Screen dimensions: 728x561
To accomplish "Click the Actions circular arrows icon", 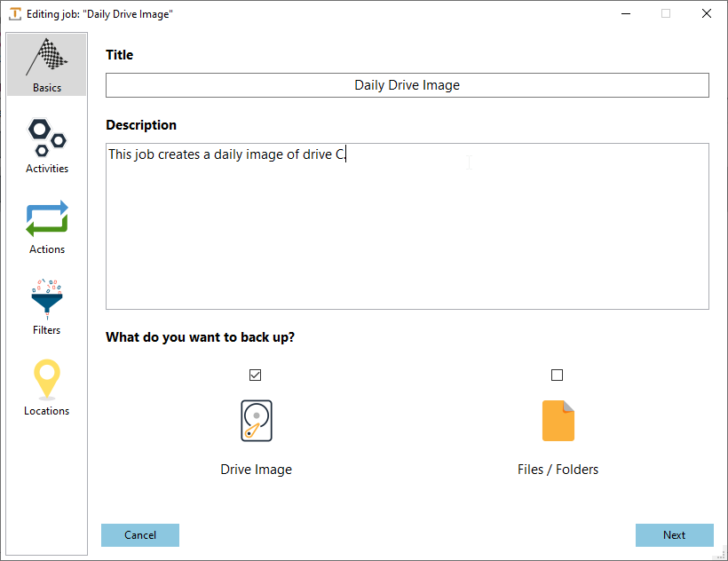I will (46, 218).
